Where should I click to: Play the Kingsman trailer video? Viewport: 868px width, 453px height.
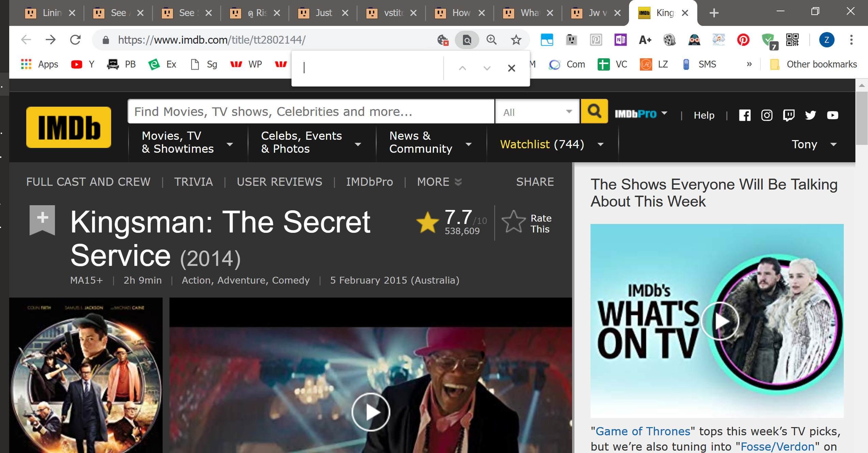(371, 411)
